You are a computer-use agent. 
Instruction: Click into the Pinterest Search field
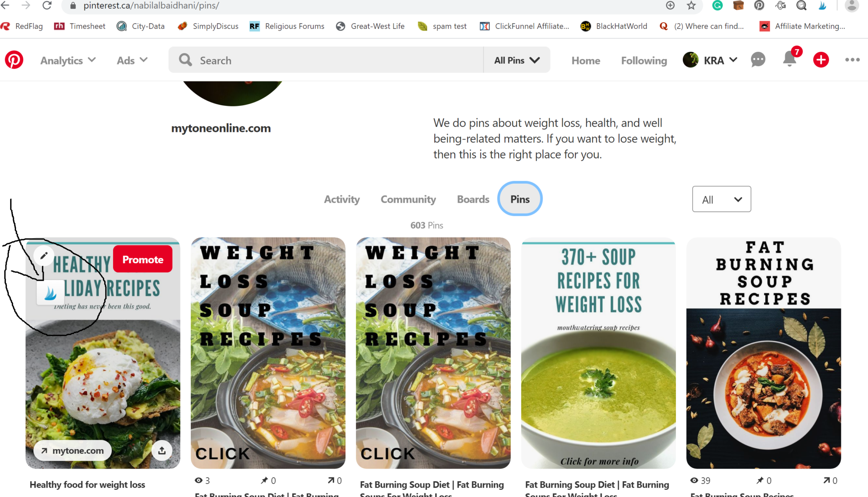pyautogui.click(x=326, y=60)
